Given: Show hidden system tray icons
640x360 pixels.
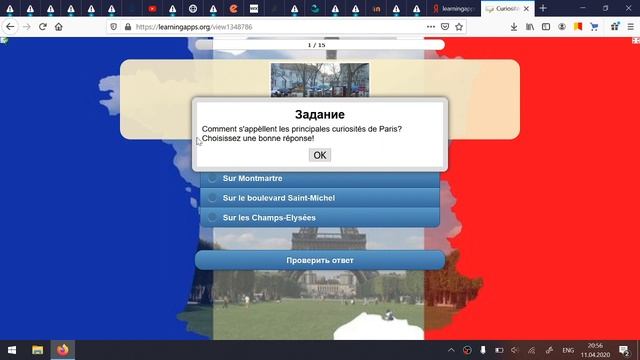Looking at the screenshot, I should click(451, 350).
